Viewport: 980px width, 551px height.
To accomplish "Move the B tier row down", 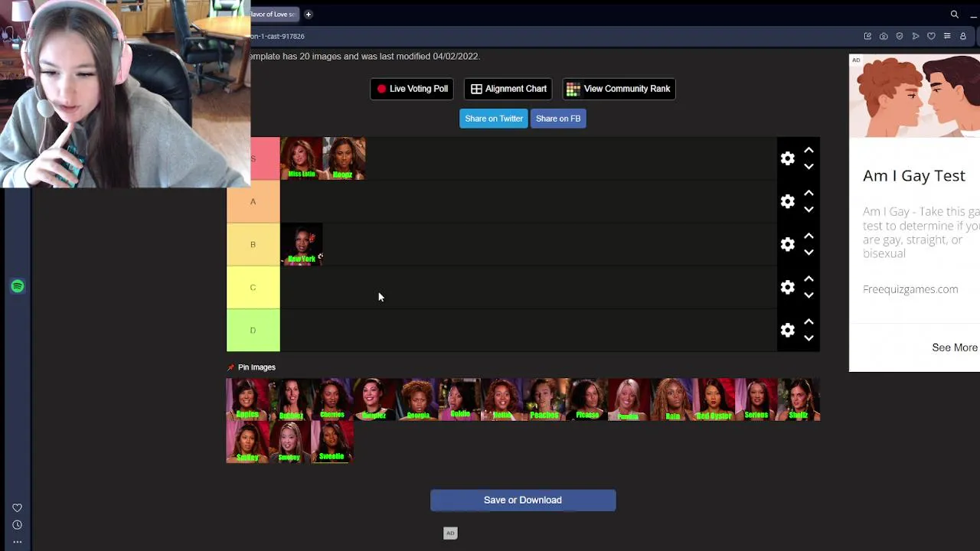I will point(808,252).
